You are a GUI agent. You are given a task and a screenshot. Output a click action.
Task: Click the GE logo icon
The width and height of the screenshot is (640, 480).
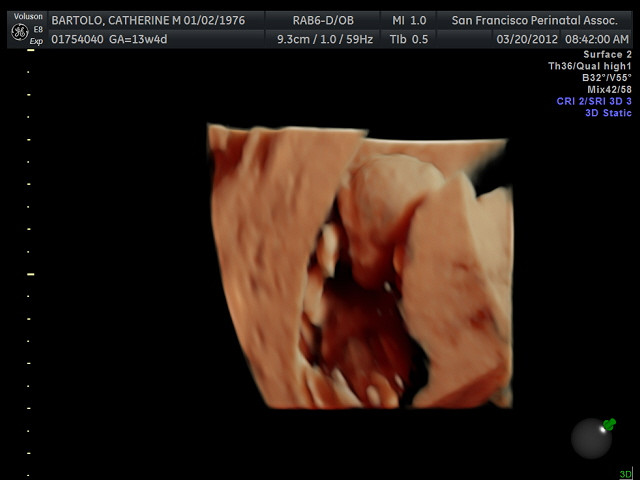[x=19, y=31]
